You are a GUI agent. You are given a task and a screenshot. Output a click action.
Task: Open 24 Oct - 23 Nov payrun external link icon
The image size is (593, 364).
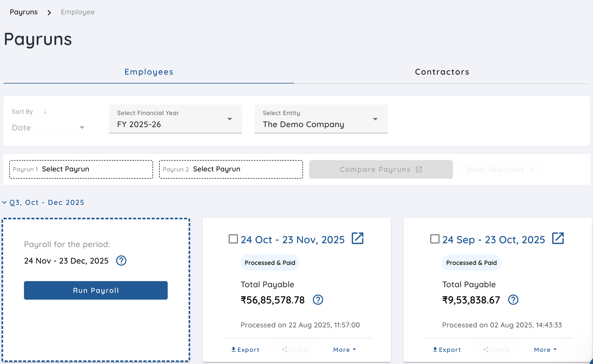click(358, 238)
